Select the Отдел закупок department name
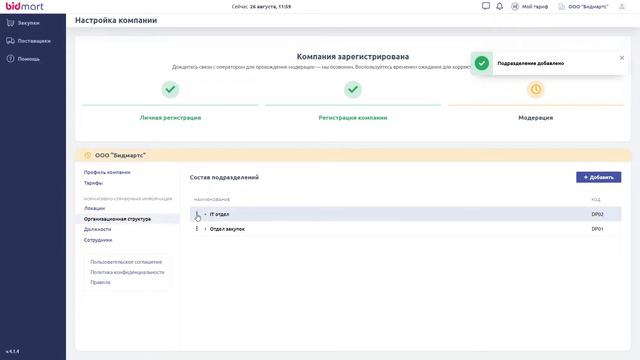 pos(227,229)
